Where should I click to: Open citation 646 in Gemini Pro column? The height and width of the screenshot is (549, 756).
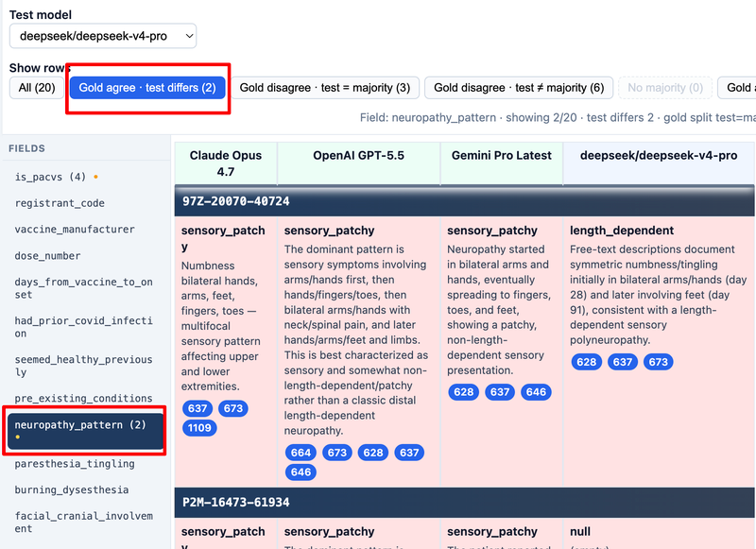pyautogui.click(x=536, y=392)
